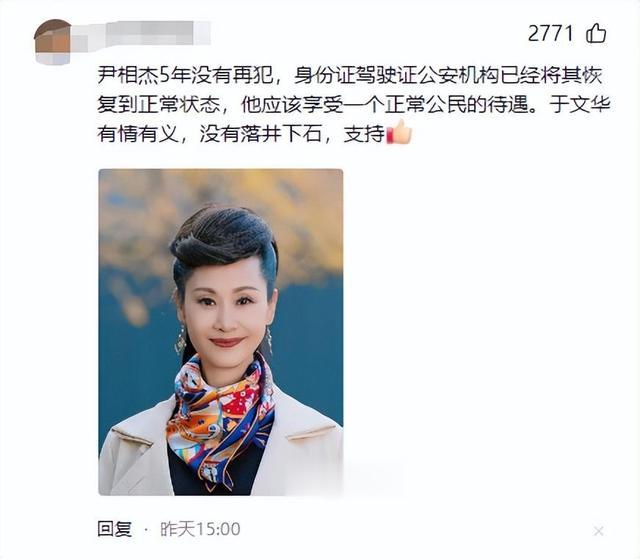Like the comment using thumbs-up icon

[596, 33]
